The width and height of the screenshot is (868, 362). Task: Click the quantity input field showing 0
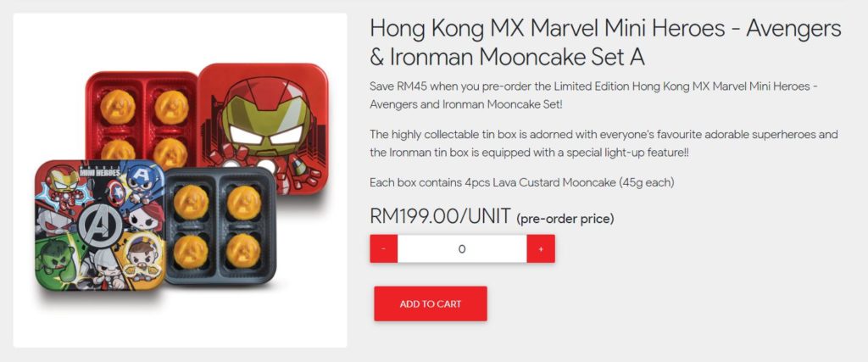pos(462,249)
